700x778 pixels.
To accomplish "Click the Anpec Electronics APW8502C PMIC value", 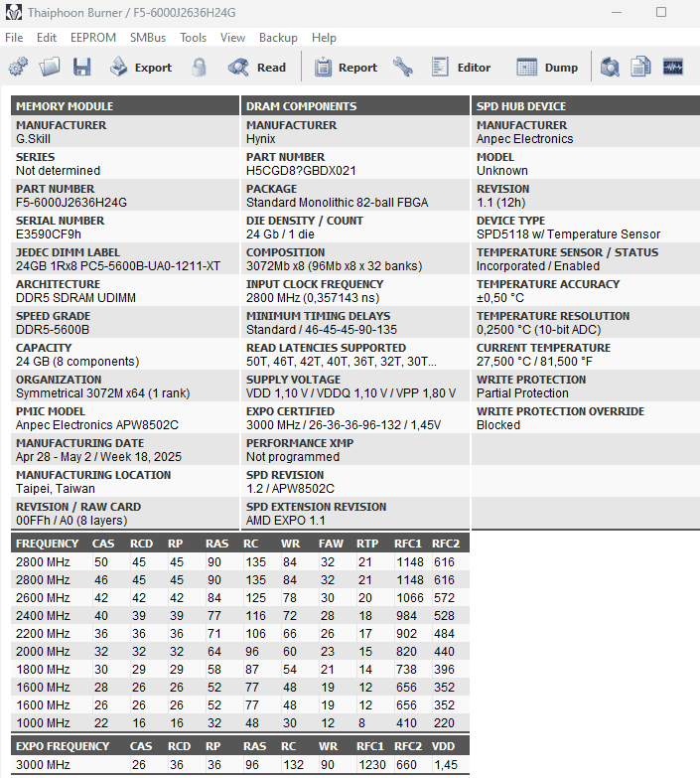I will [97, 424].
